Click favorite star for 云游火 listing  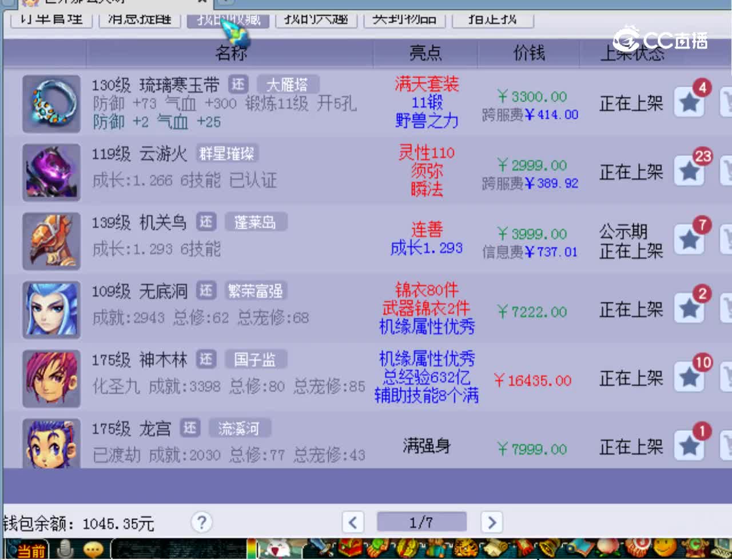click(689, 171)
